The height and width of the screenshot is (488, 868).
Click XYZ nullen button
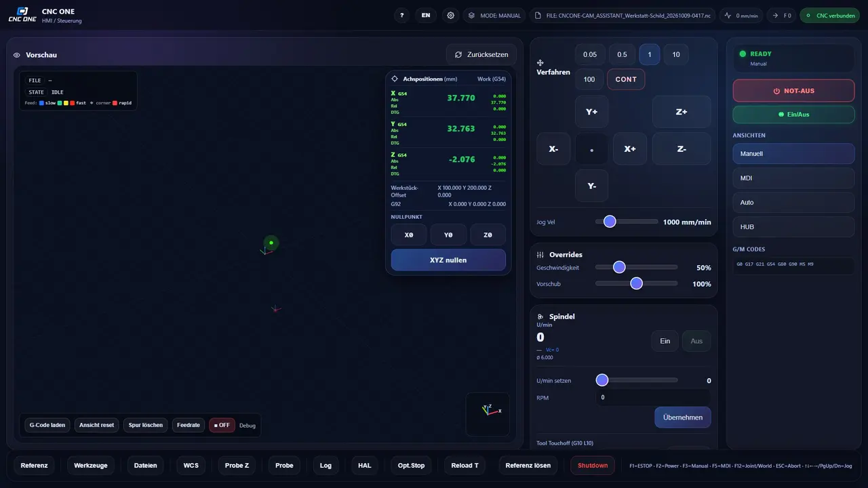tap(448, 260)
